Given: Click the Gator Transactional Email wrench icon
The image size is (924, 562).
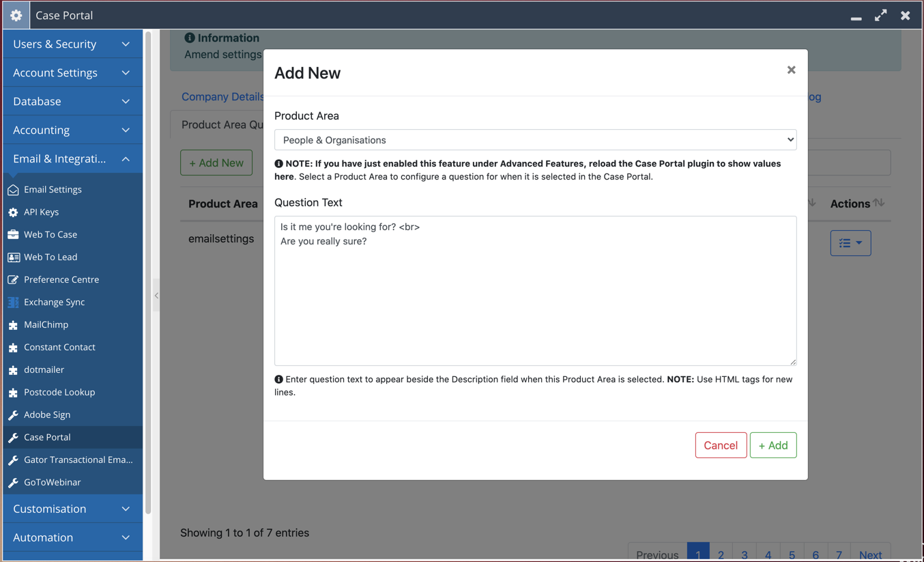Looking at the screenshot, I should point(13,460).
